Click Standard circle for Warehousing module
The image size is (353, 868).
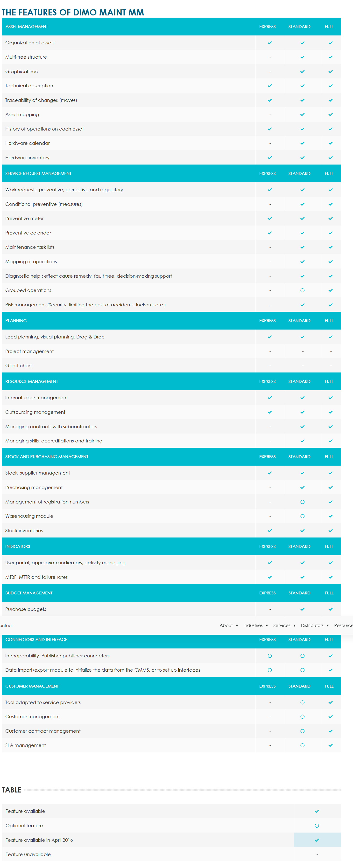pyautogui.click(x=303, y=516)
